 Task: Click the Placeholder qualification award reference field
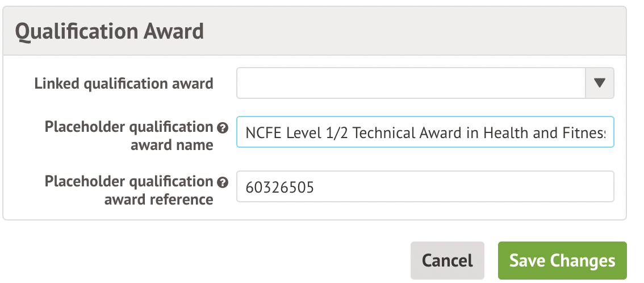(425, 187)
